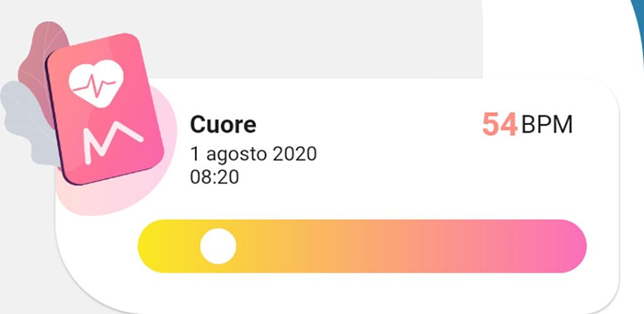The image size is (644, 314).
Task: Click the white slider knob
Action: point(218,246)
